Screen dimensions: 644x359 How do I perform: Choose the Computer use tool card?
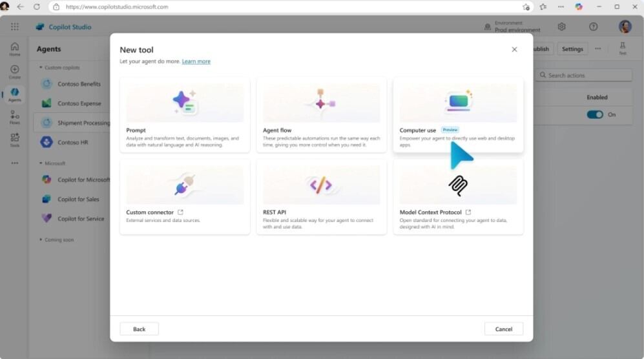(458, 114)
